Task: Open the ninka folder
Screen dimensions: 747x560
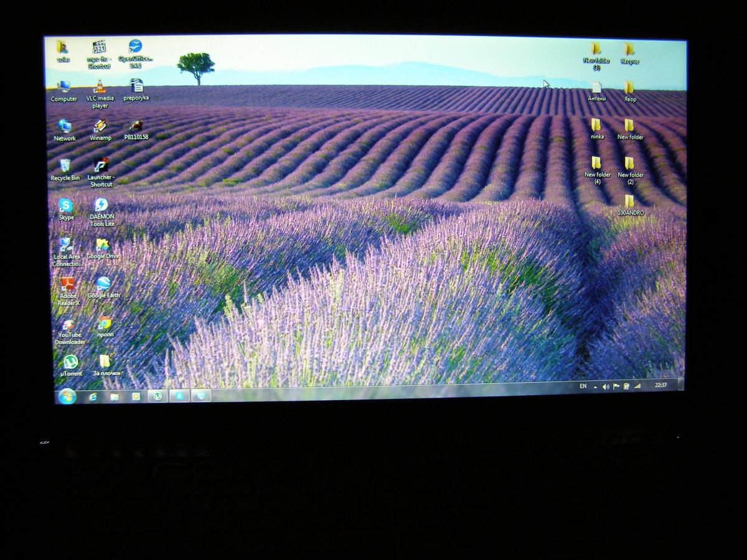Action: pyautogui.click(x=596, y=125)
